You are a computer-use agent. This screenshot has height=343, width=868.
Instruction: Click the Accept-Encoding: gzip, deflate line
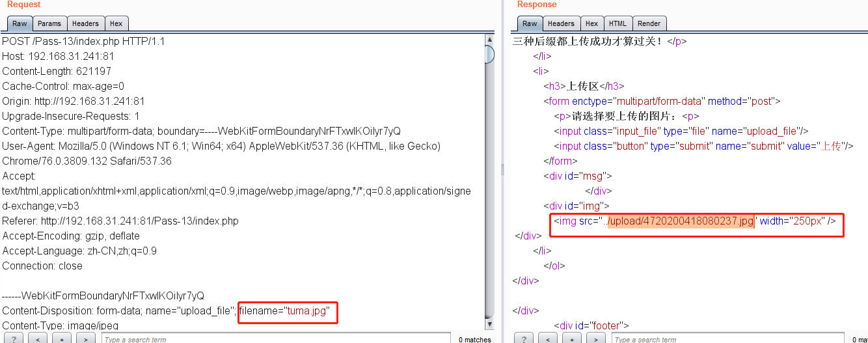71,236
